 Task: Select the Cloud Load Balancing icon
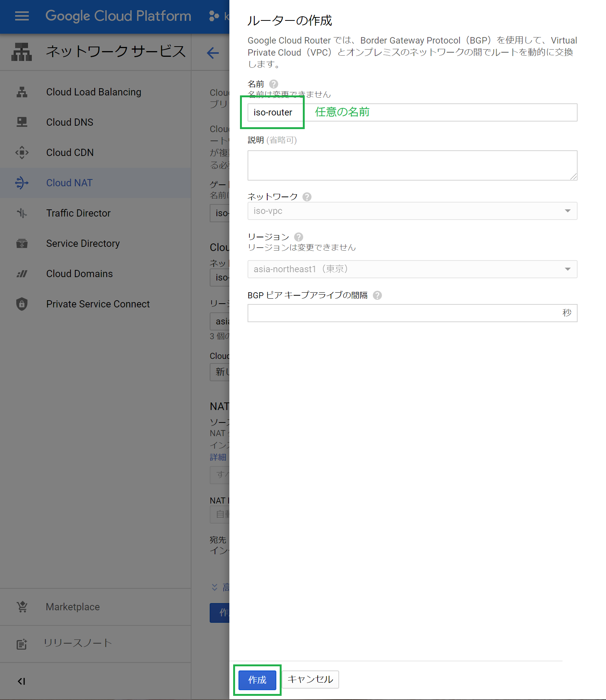coord(22,92)
